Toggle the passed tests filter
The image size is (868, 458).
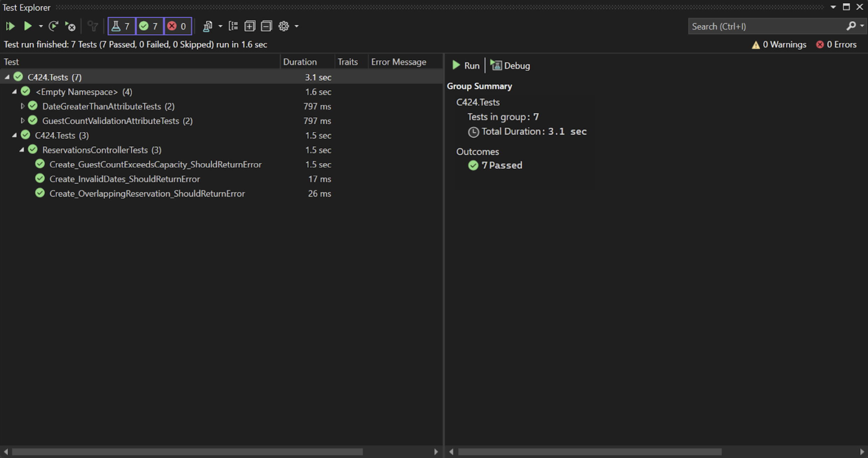tap(149, 26)
